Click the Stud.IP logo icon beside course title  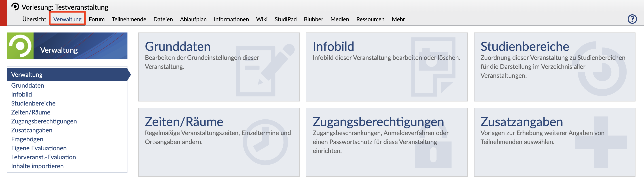15,7
